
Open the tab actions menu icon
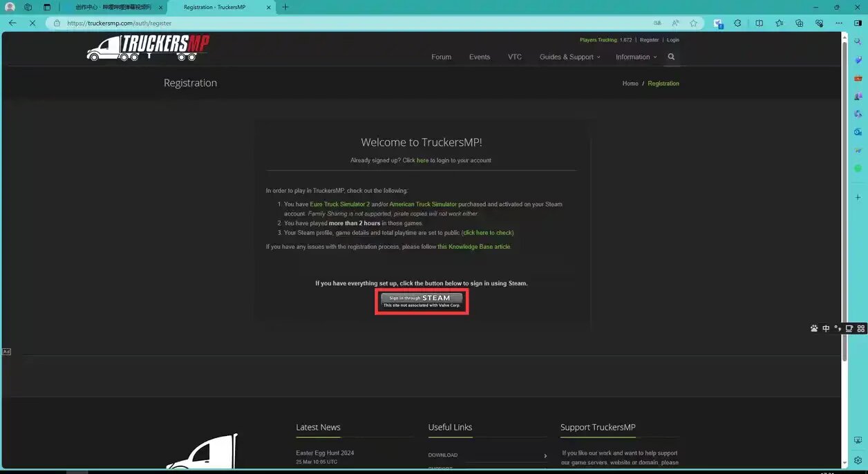tap(47, 7)
